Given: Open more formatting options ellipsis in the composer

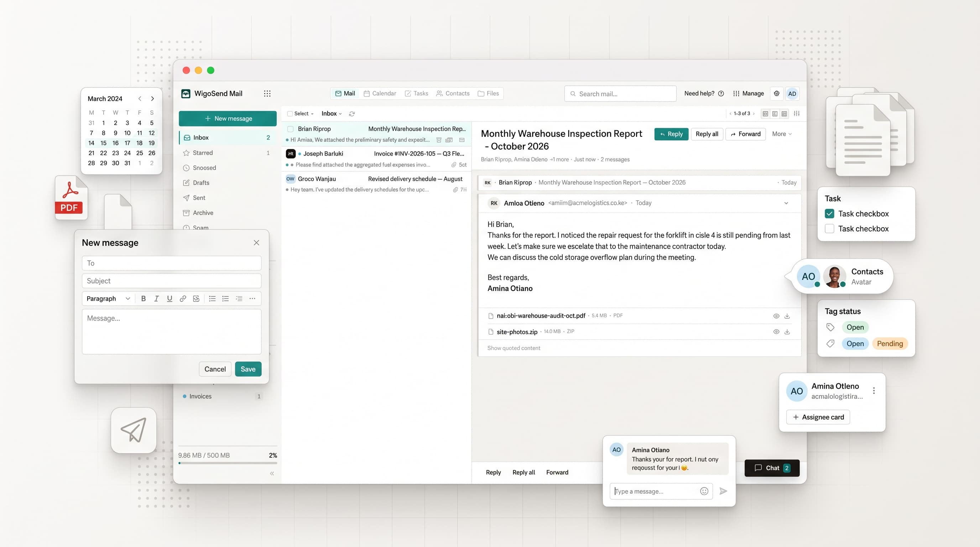Looking at the screenshot, I should (252, 298).
